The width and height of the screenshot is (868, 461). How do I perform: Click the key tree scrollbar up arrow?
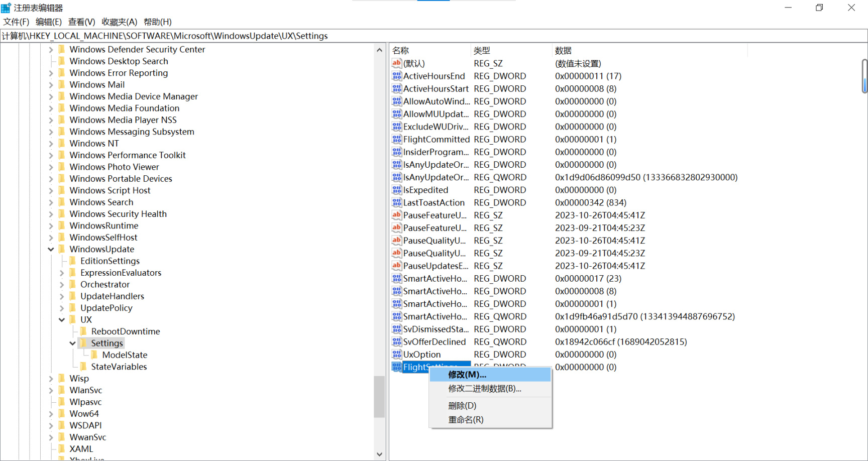[x=379, y=50]
